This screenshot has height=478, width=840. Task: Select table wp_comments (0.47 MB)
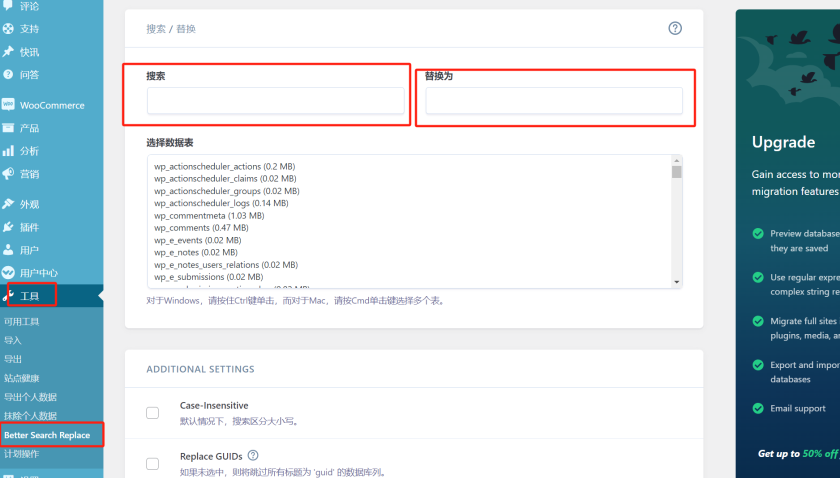pyautogui.click(x=201, y=228)
